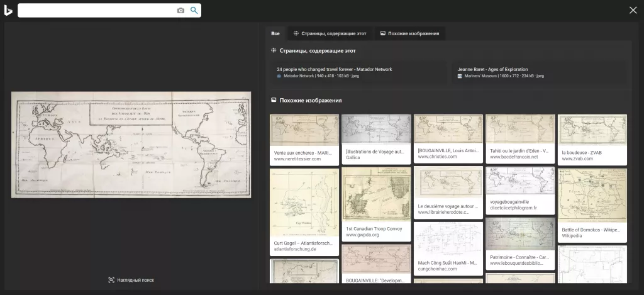
Task: Click the Наглядный поиск crop icon
Action: point(111,280)
